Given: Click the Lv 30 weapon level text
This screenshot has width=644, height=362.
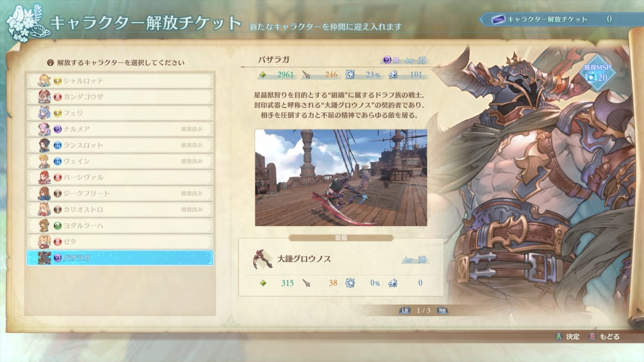Looking at the screenshot, I should 416,259.
